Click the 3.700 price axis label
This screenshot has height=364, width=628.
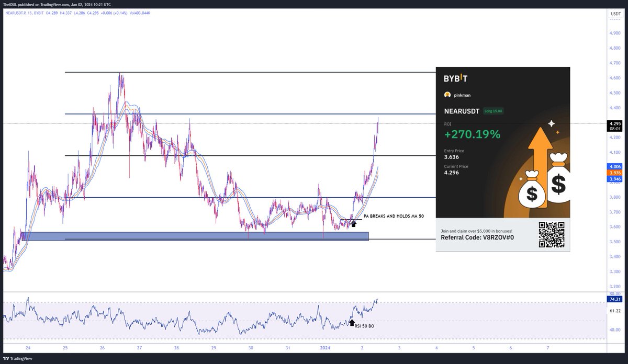point(615,212)
